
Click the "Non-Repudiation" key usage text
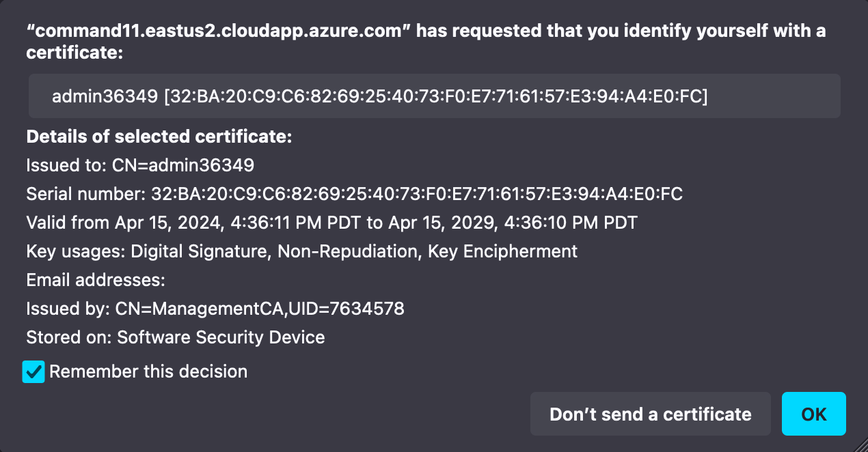348,251
